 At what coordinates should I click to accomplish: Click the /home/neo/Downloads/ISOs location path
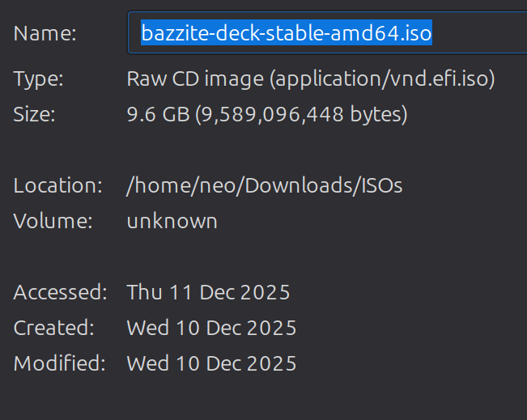(x=265, y=185)
